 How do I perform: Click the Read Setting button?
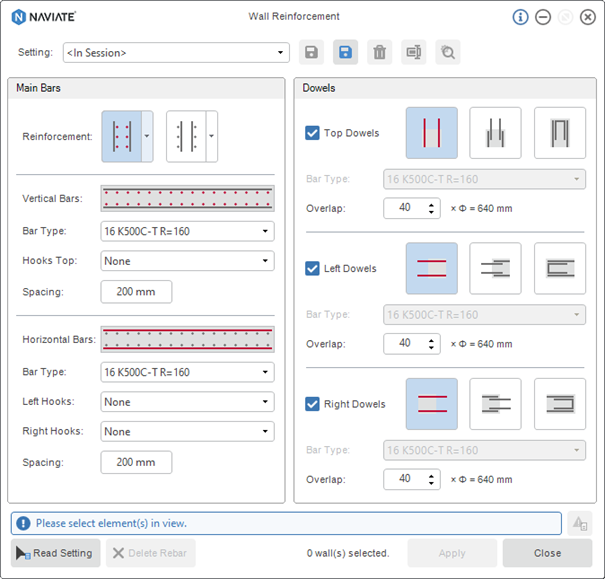pyautogui.click(x=56, y=553)
